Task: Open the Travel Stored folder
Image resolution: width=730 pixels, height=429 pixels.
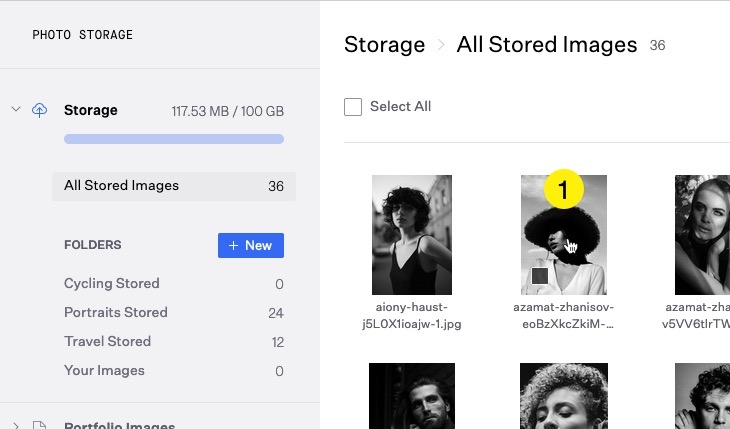Action: tap(107, 342)
